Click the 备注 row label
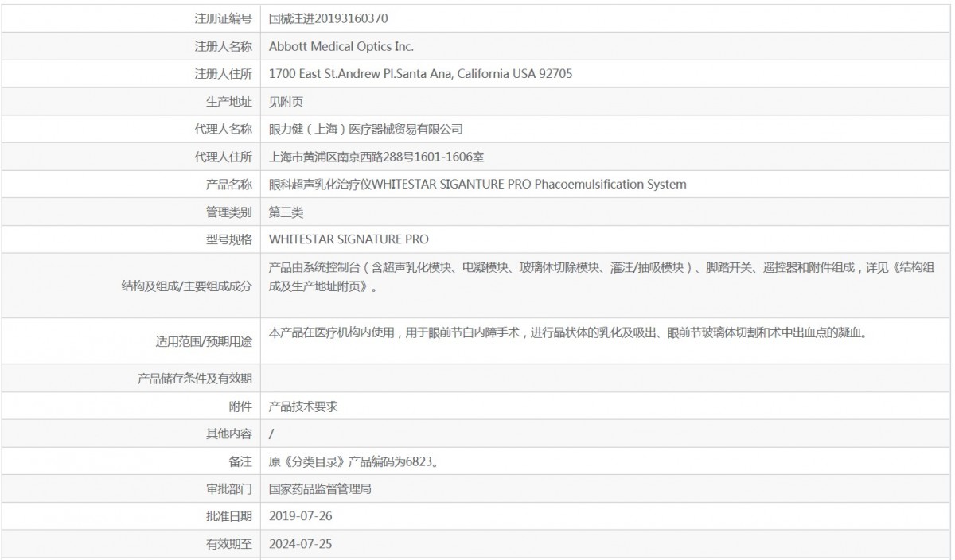 [240, 461]
